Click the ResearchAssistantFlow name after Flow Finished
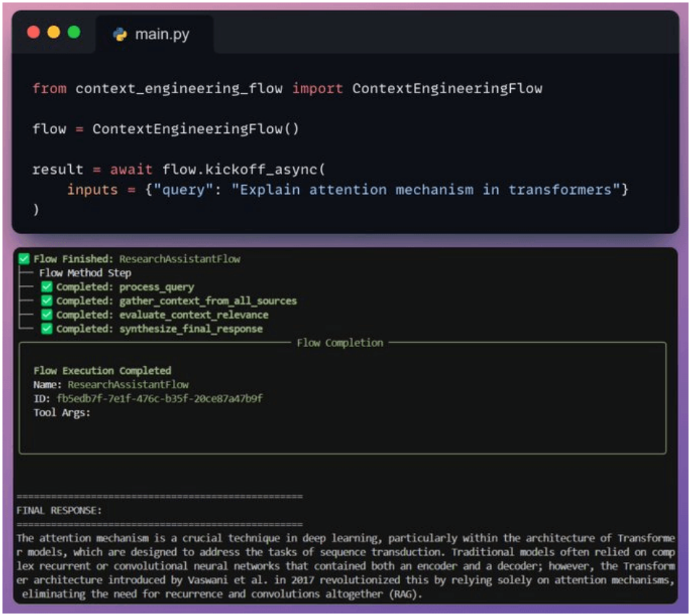 click(180, 259)
